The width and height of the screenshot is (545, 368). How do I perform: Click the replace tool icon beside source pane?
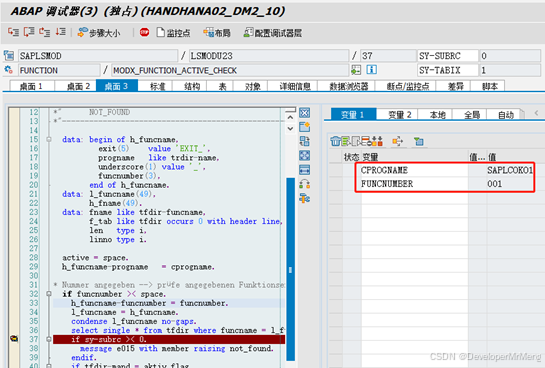point(304,141)
